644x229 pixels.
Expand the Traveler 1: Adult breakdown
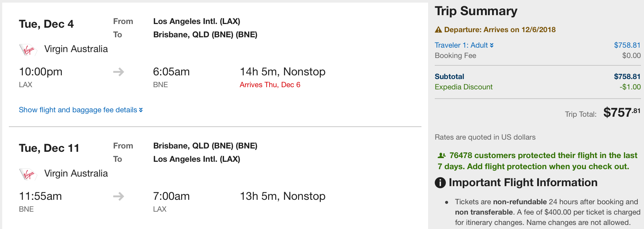pos(464,45)
